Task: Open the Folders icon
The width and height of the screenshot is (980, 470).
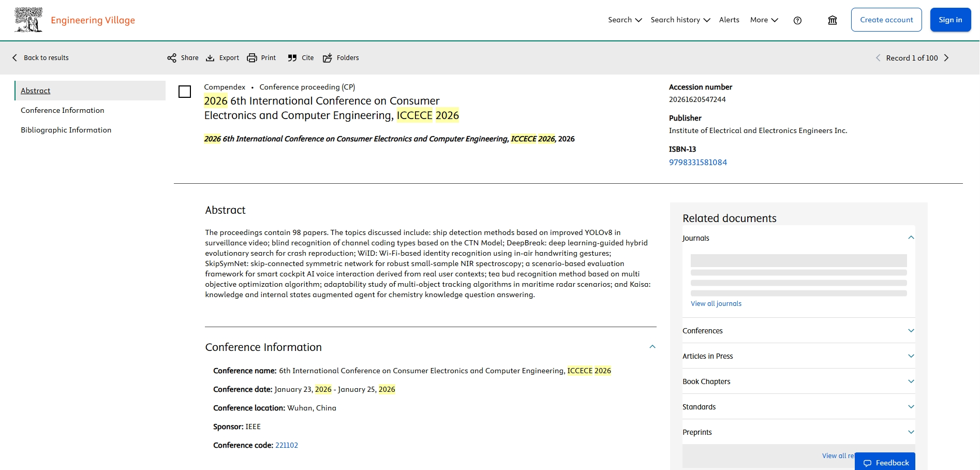Action: click(x=328, y=58)
